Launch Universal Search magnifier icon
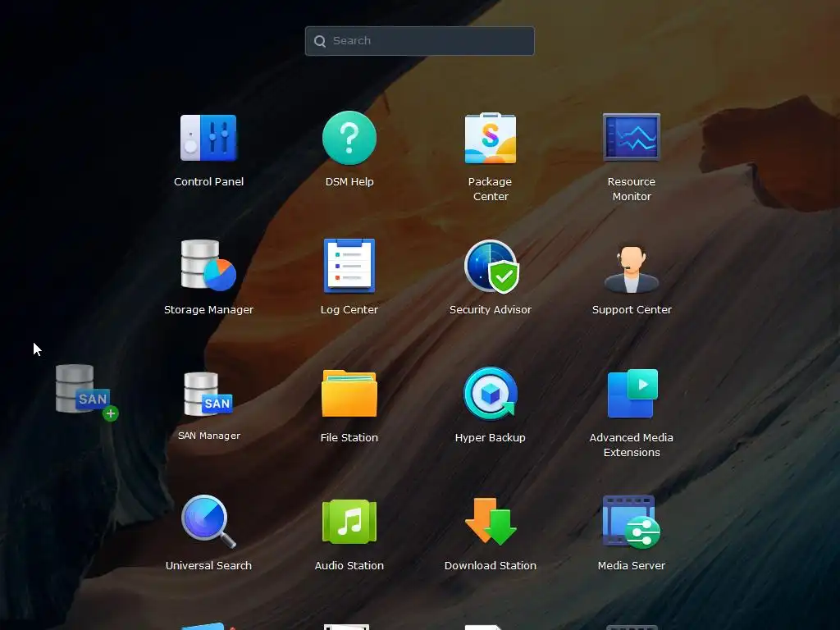This screenshot has height=630, width=840. 208,521
